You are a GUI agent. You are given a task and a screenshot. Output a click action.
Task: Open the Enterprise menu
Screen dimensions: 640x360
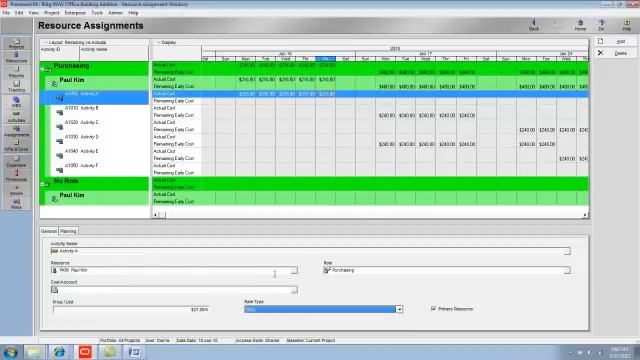(x=75, y=13)
